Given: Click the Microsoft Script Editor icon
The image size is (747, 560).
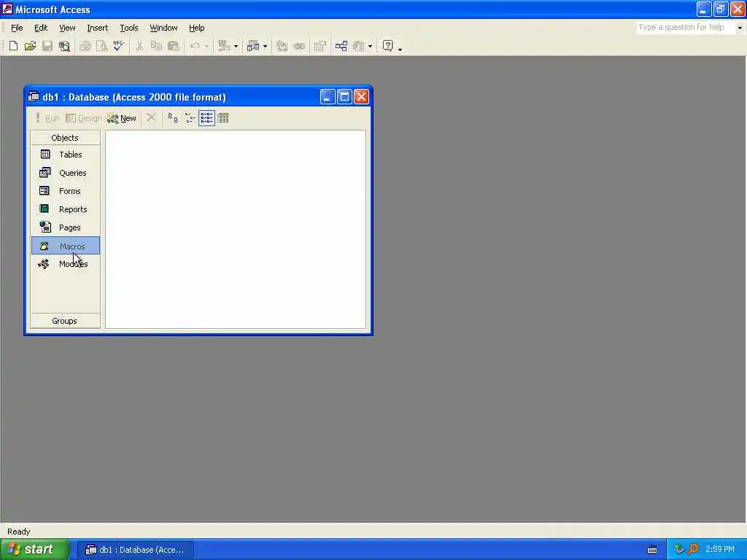Looking at the screenshot, I should [x=299, y=46].
